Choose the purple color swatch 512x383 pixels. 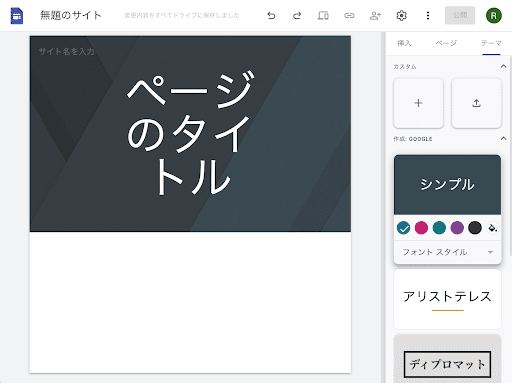pyautogui.click(x=457, y=228)
